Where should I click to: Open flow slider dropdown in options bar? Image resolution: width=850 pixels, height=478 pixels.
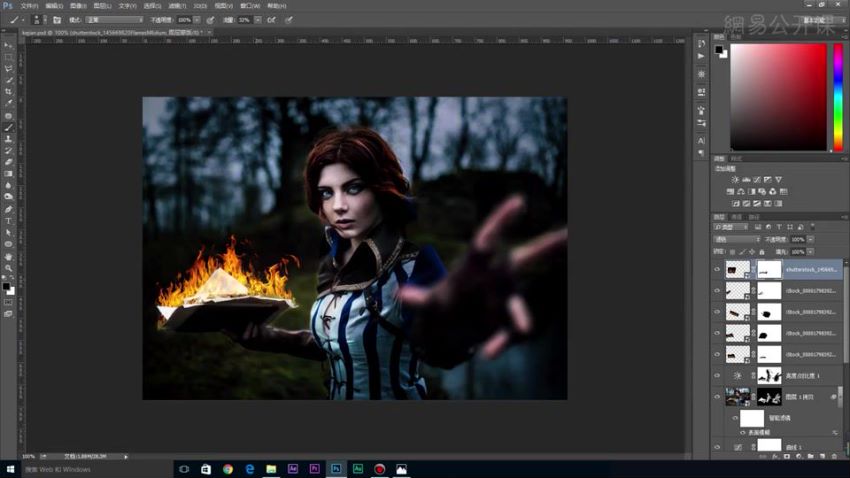[257, 20]
